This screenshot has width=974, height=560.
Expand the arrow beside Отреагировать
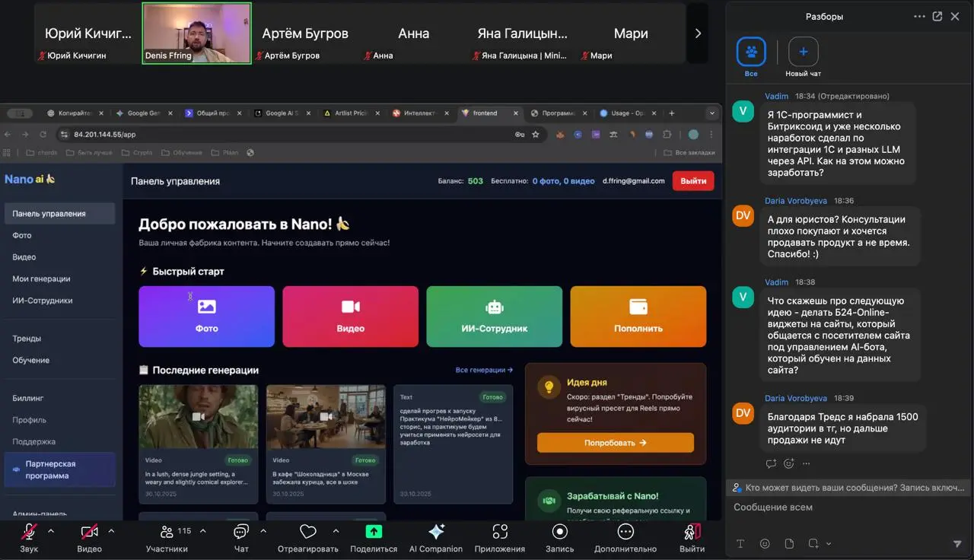tap(336, 531)
